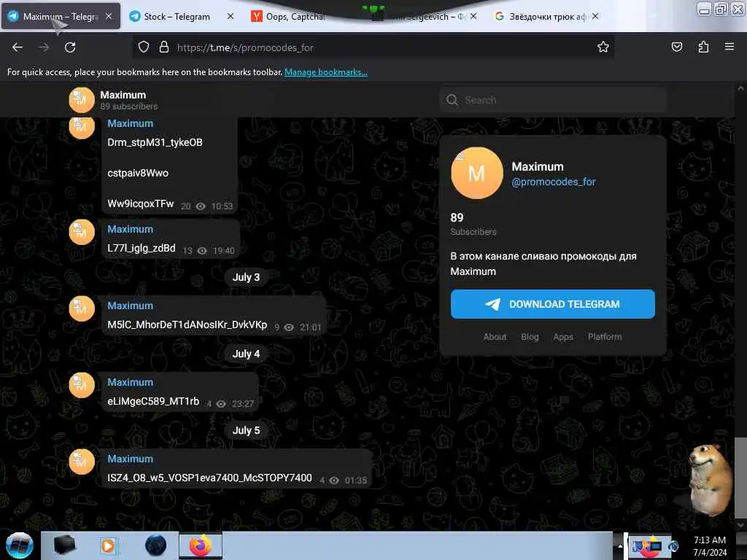The image size is (747, 560).
Task: Select the text M5lC_MhorDeT1dANoslKr_DvkVKp
Action: click(187, 324)
